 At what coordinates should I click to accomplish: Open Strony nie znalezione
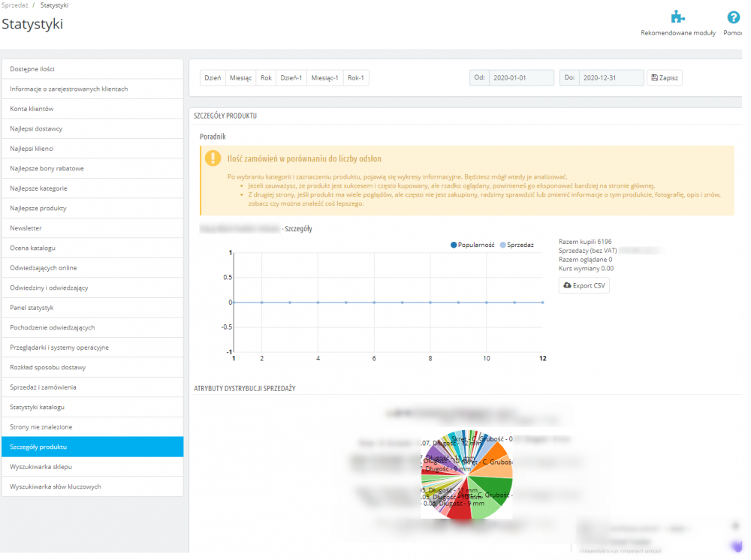point(92,427)
